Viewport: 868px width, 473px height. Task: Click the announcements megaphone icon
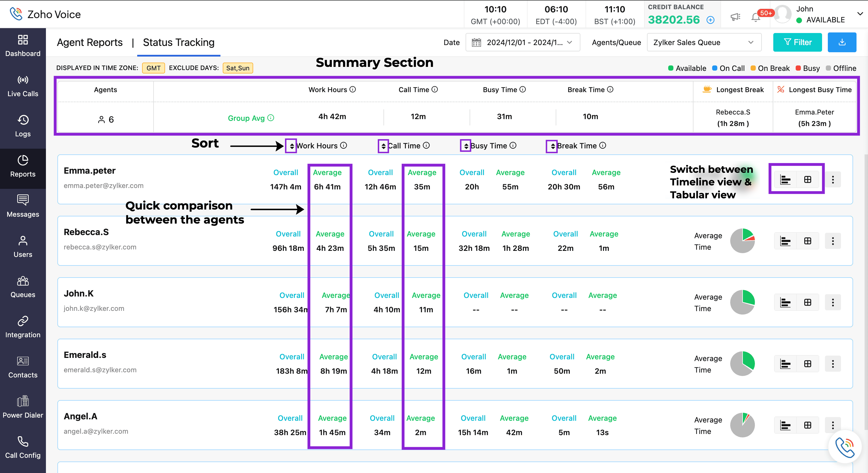pos(735,17)
